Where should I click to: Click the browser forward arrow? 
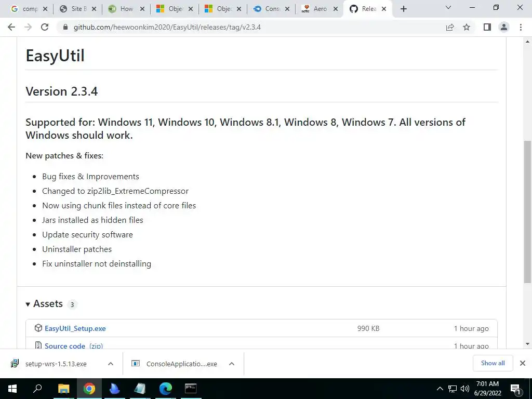coord(28,27)
